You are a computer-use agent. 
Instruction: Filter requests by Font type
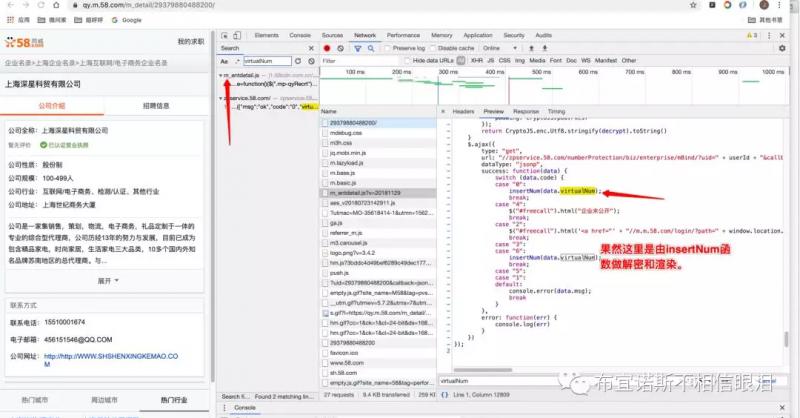click(x=556, y=61)
